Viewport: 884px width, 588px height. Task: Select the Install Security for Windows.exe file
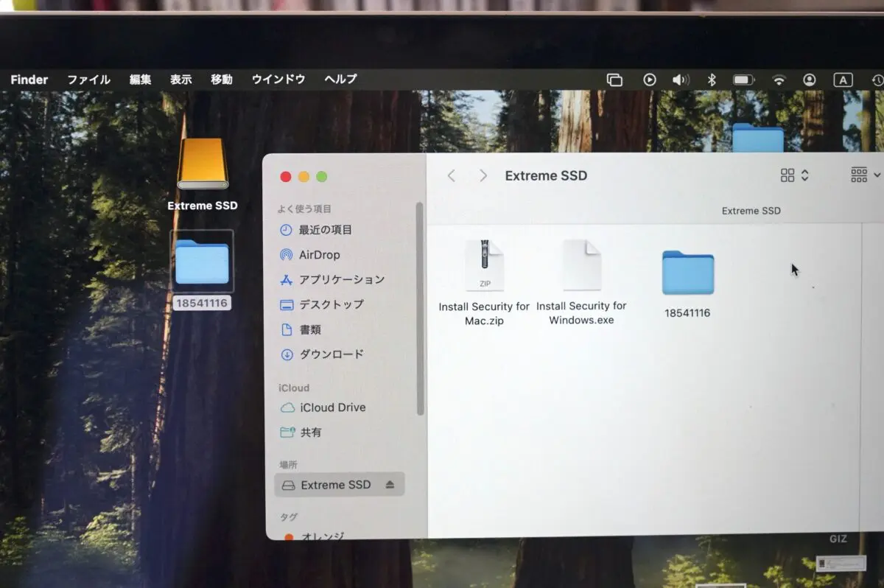pyautogui.click(x=581, y=266)
